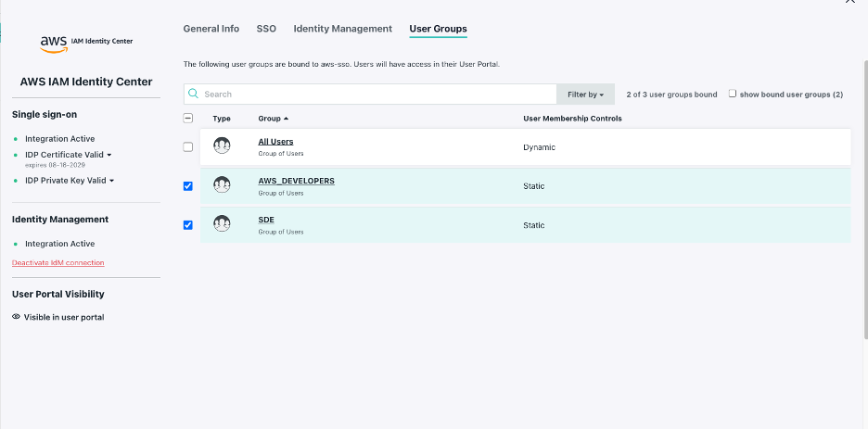Click Integration Active under Single sign-on
This screenshot has width=868, height=430.
pos(59,139)
